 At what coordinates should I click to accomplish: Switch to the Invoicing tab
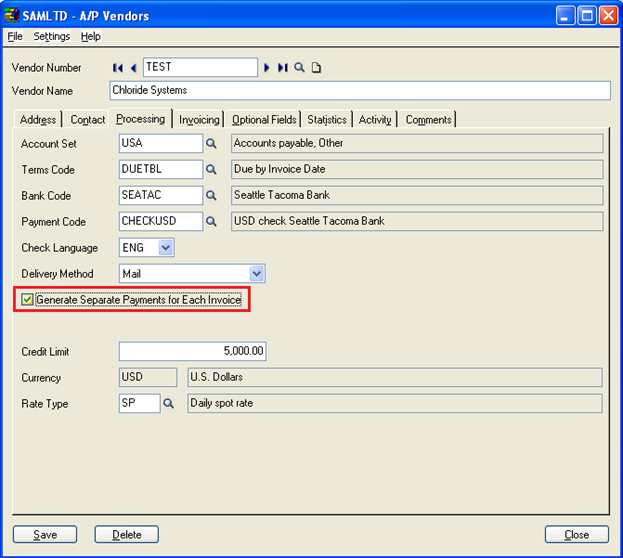point(199,120)
